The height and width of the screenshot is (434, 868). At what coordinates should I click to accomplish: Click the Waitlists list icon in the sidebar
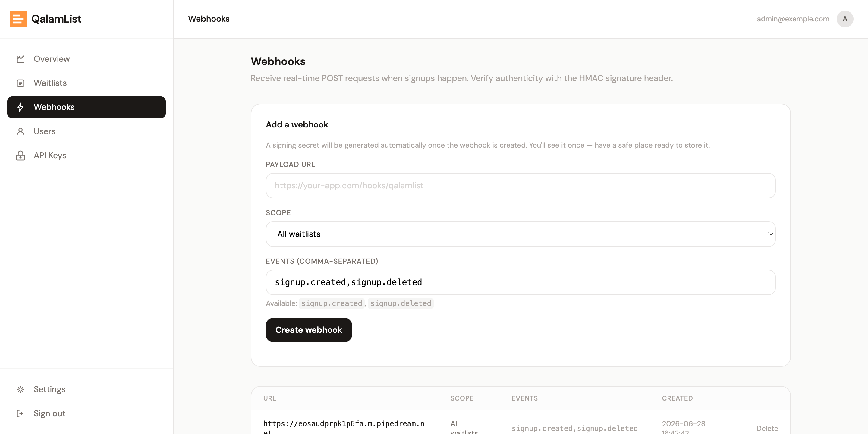(x=20, y=83)
